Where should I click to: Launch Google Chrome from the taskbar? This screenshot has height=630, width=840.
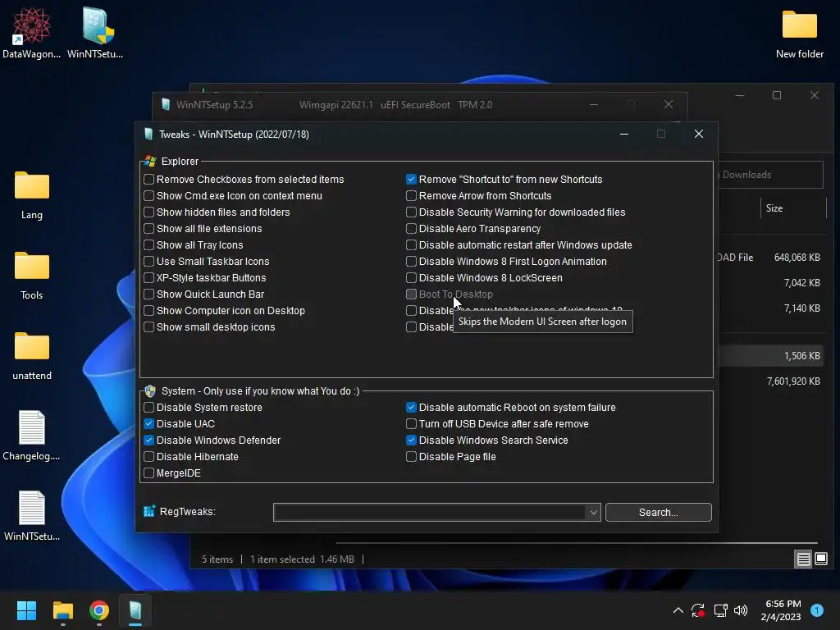coord(99,610)
